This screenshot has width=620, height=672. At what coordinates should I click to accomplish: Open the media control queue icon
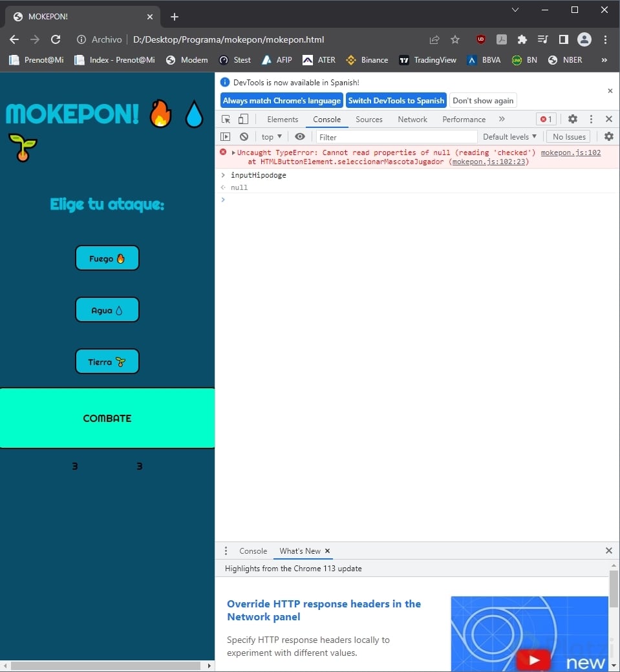pos(542,39)
